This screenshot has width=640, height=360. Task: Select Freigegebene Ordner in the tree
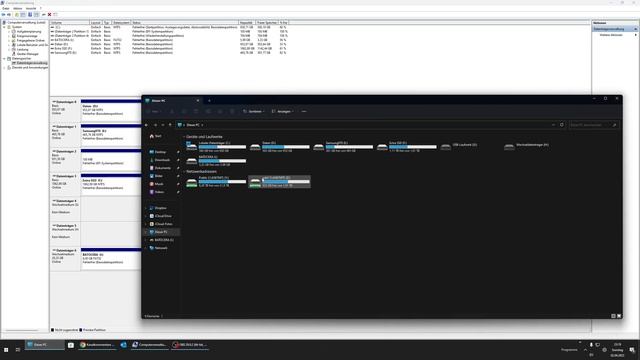[31, 40]
